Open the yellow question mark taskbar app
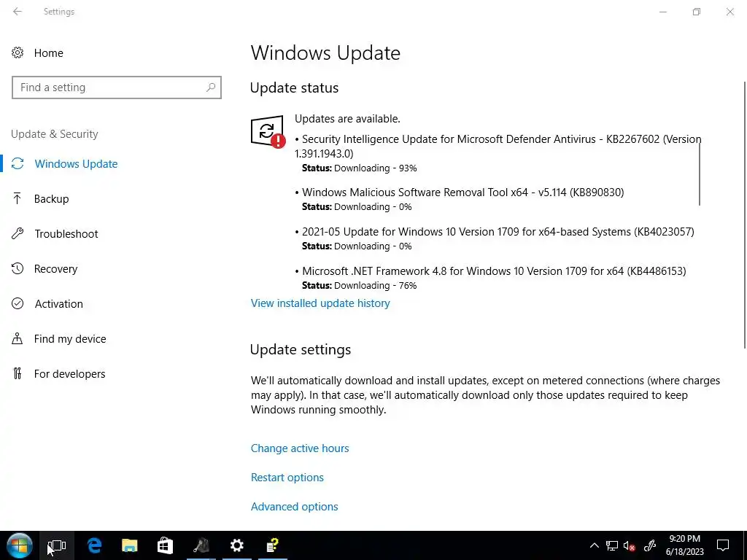747x560 pixels. 273,545
